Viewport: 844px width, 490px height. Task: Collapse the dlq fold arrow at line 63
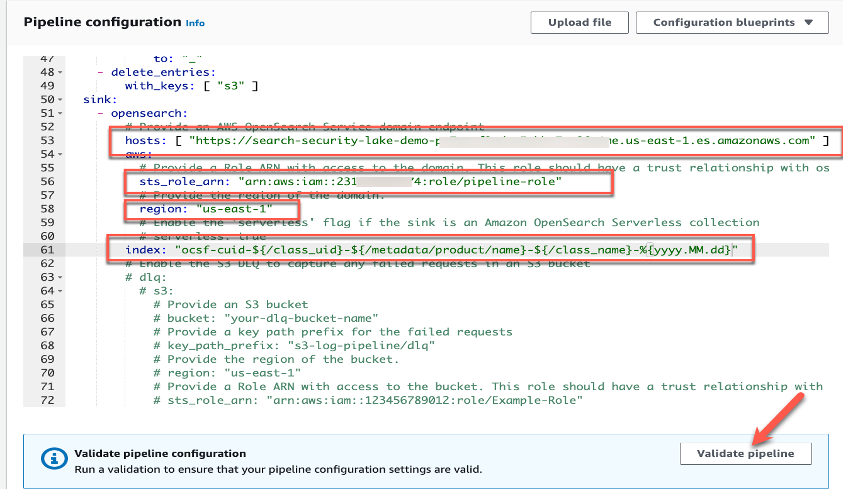click(x=60, y=277)
